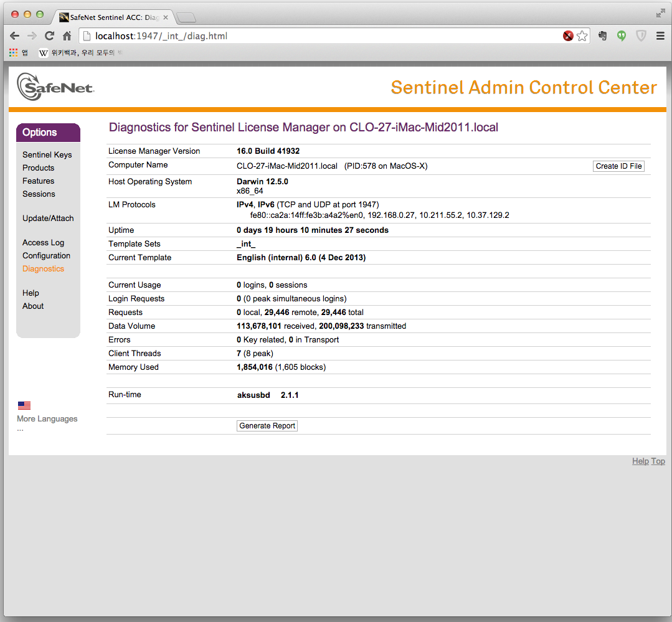Click the Top link at page bottom
Screen dimensions: 672x622
[658, 461]
